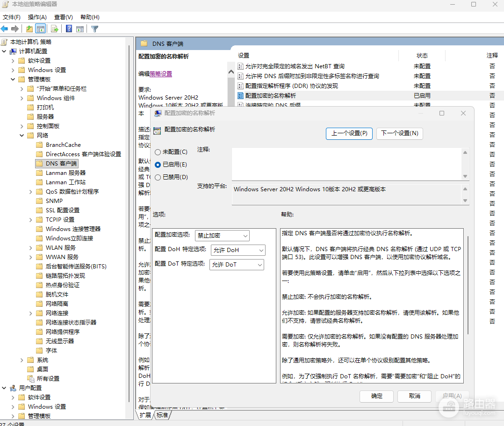
Task: Click the DNS 客户端 header folder icon
Action: (144, 43)
